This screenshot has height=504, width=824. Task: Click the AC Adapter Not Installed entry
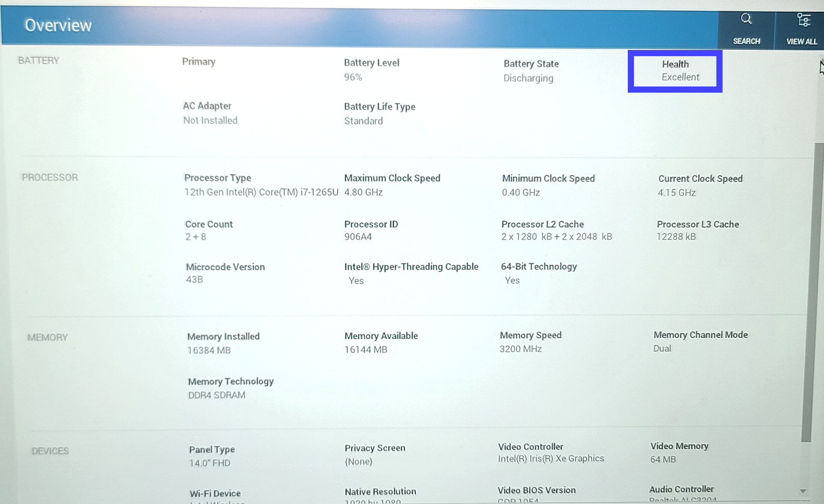click(x=210, y=113)
